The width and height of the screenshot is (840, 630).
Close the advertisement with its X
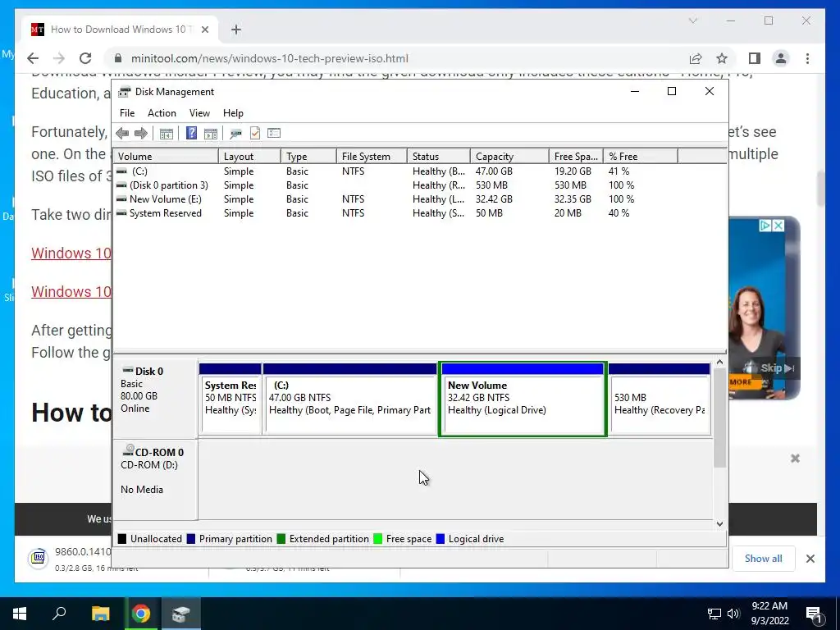(778, 226)
